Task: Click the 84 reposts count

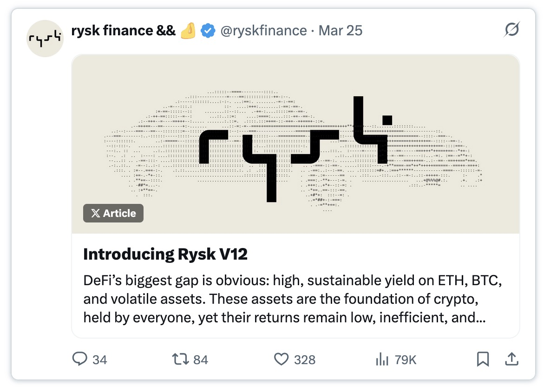Action: 201,360
